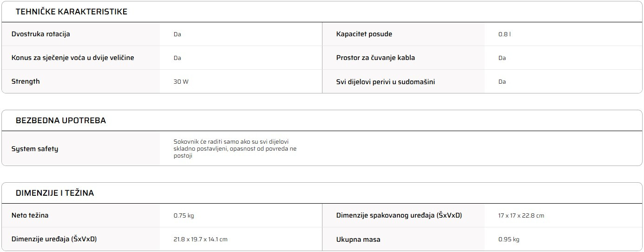Click the 0.8 l capacity value
Viewport: 644px width, 252px height.
[505, 34]
